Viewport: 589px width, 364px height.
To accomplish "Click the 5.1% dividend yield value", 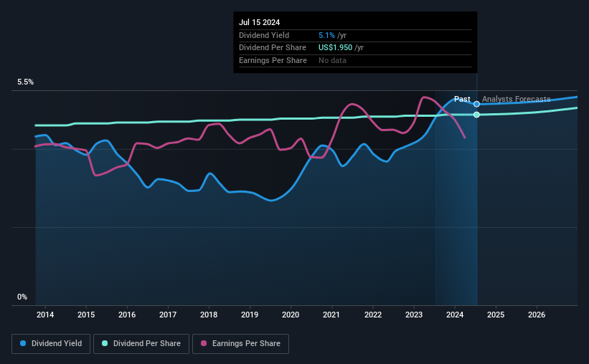I will [327, 35].
